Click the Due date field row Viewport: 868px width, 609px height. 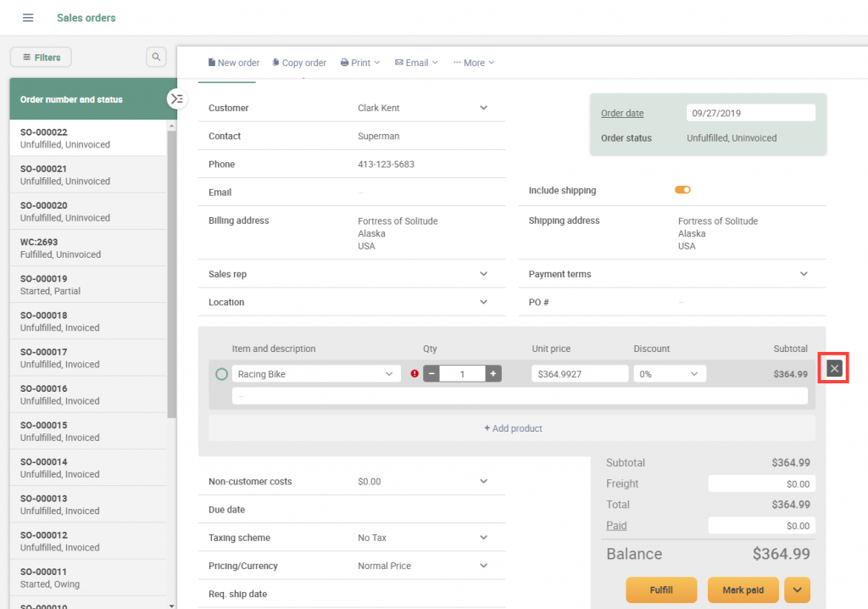pyautogui.click(x=352, y=509)
